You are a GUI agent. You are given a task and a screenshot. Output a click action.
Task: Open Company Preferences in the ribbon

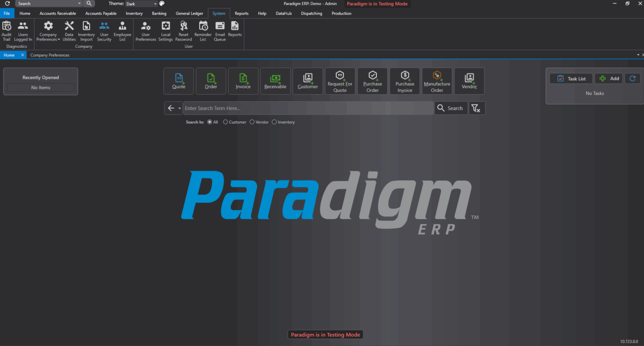point(48,31)
